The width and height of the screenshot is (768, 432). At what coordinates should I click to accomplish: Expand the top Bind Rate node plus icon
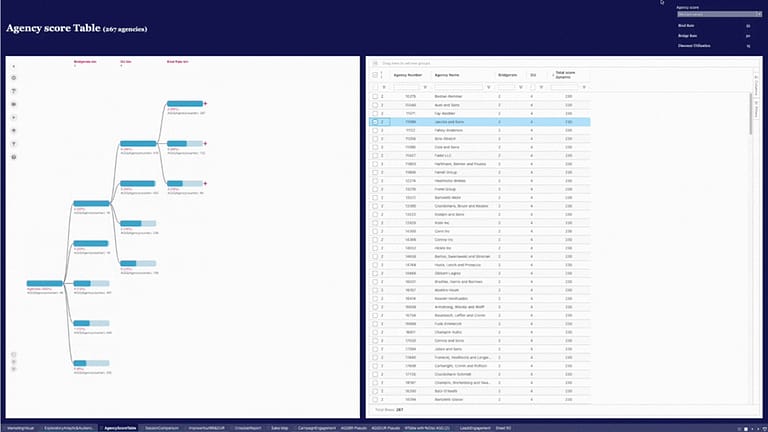point(205,103)
